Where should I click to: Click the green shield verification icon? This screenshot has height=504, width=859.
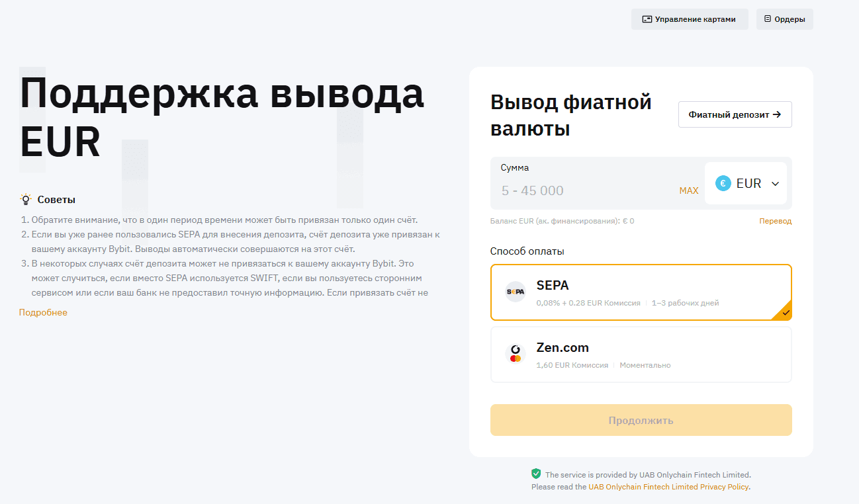pyautogui.click(x=536, y=474)
